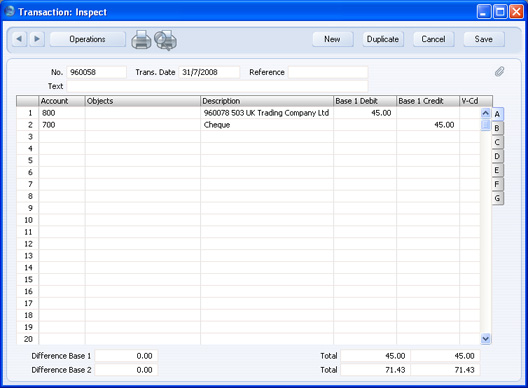Select account cell 700 in row 2
Screen dimensions: 528x388
[62, 125]
